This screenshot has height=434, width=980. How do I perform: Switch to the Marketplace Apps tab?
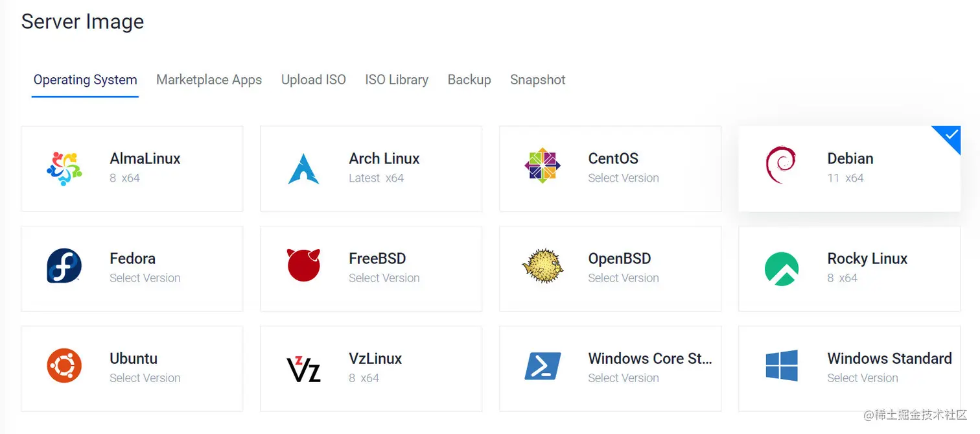209,79
